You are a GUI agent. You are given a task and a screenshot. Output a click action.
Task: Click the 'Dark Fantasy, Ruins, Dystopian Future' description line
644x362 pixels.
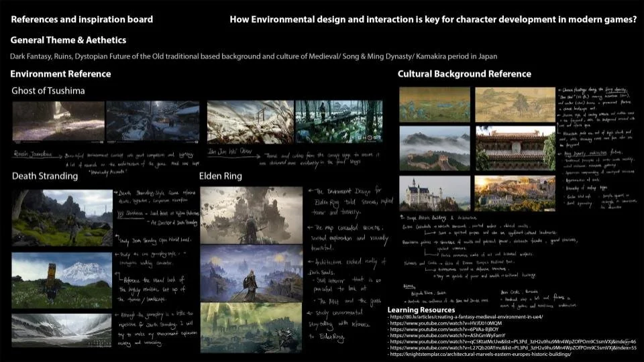[254, 56]
